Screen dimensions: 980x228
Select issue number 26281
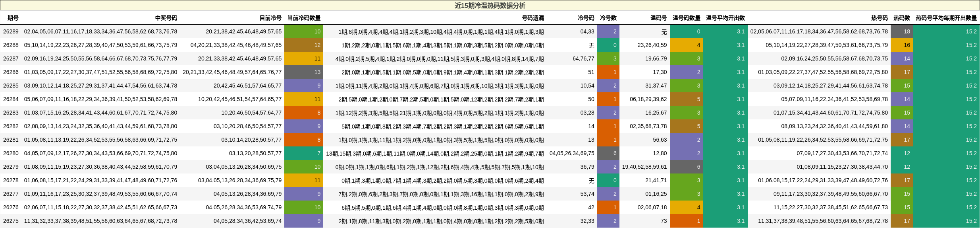pyautogui.click(x=11, y=140)
